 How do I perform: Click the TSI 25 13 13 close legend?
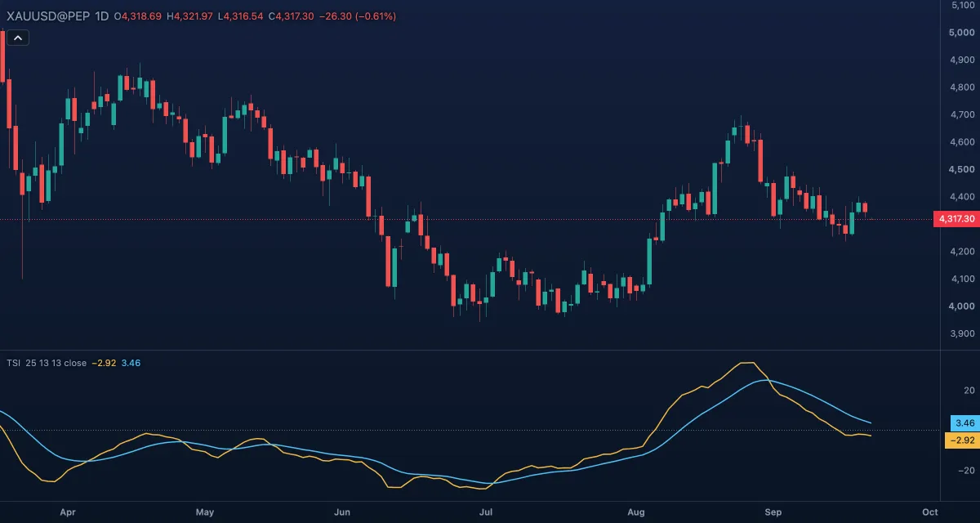point(45,362)
